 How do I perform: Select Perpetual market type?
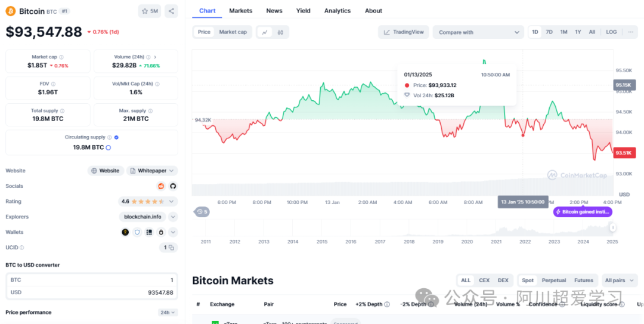click(x=553, y=280)
